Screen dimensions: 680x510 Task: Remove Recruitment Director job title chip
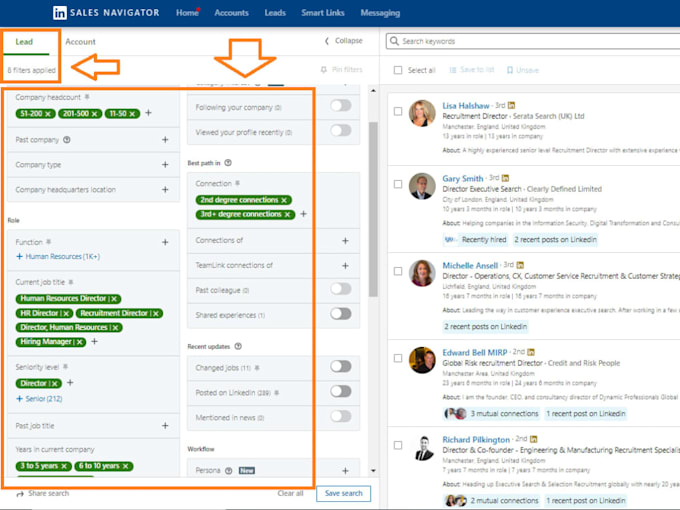(156, 313)
